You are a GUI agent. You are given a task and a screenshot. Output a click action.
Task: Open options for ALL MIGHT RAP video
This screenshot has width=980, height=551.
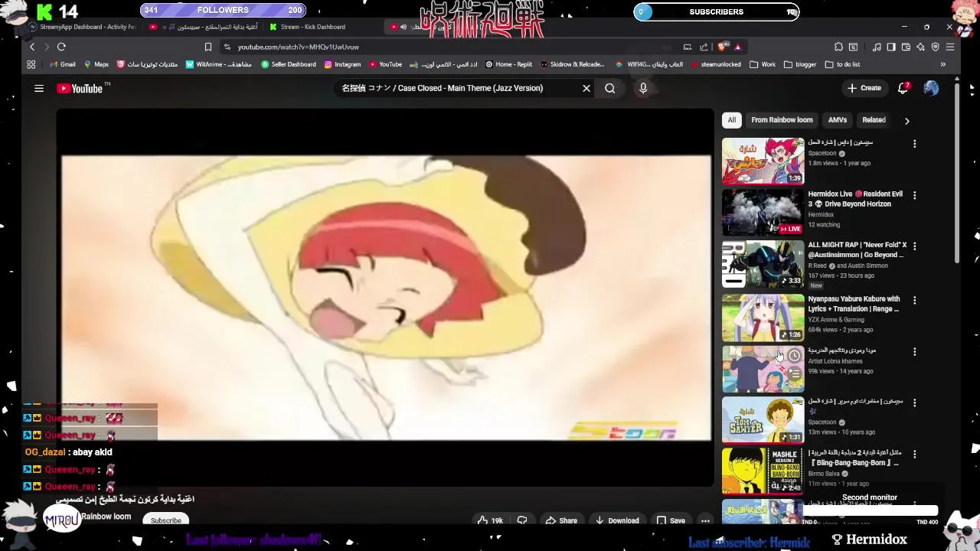(914, 246)
